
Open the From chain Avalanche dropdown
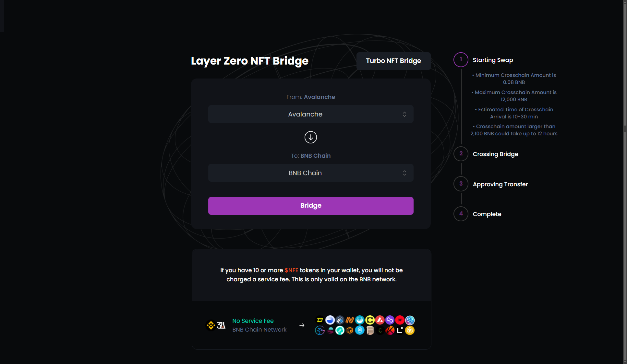click(310, 114)
